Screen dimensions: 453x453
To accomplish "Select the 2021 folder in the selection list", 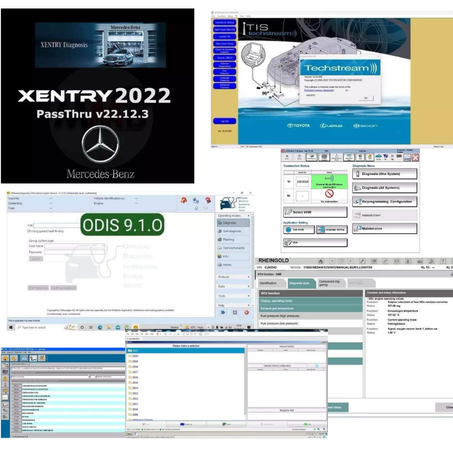I will (186, 351).
